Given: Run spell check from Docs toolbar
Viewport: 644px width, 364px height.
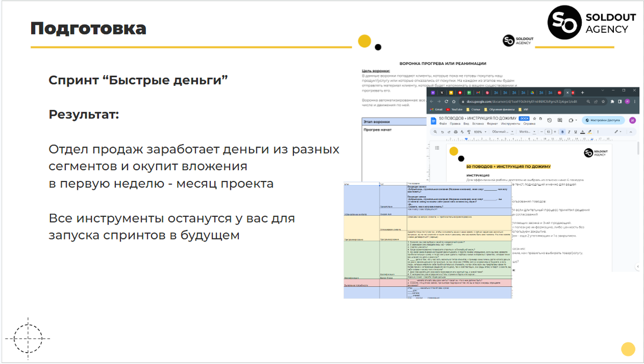Looking at the screenshot, I should pos(462,132).
